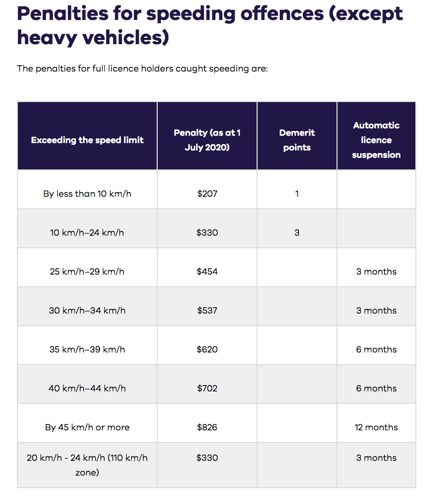429x504 pixels.
Task: Click the 'By 45 km/h or more' cell
Action: point(87,427)
